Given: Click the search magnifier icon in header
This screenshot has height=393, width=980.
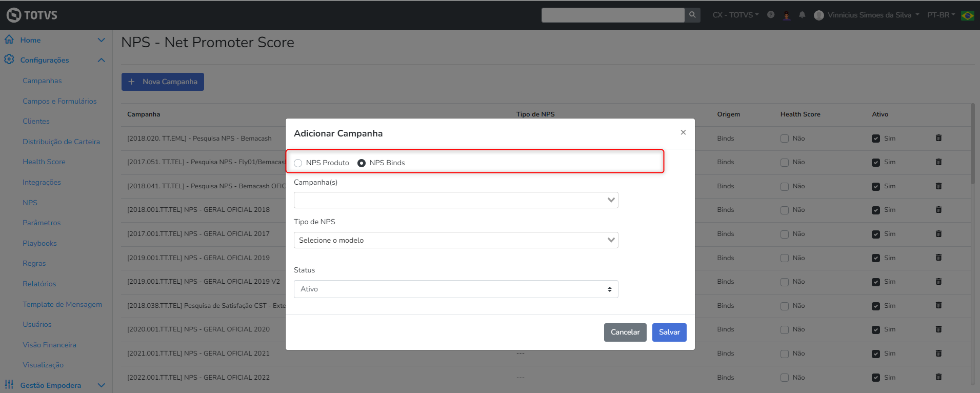Looking at the screenshot, I should point(692,15).
